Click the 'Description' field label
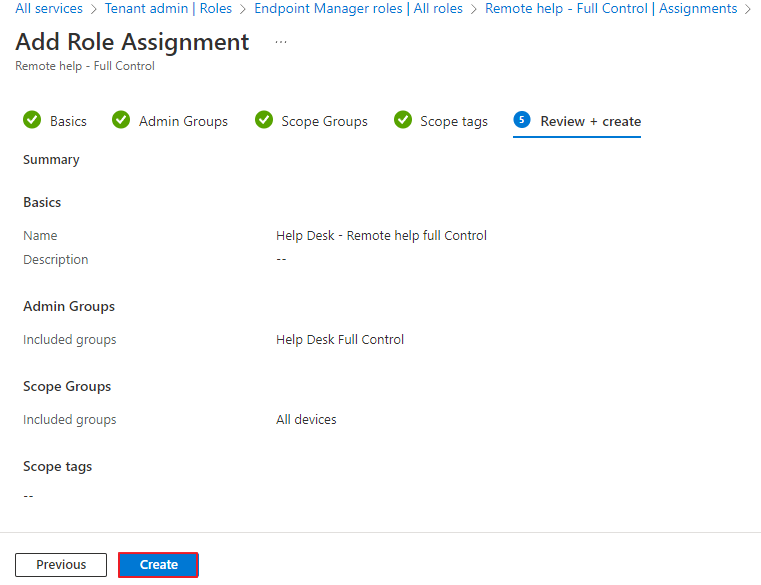Screen dimensions: 761x585 click(56, 260)
